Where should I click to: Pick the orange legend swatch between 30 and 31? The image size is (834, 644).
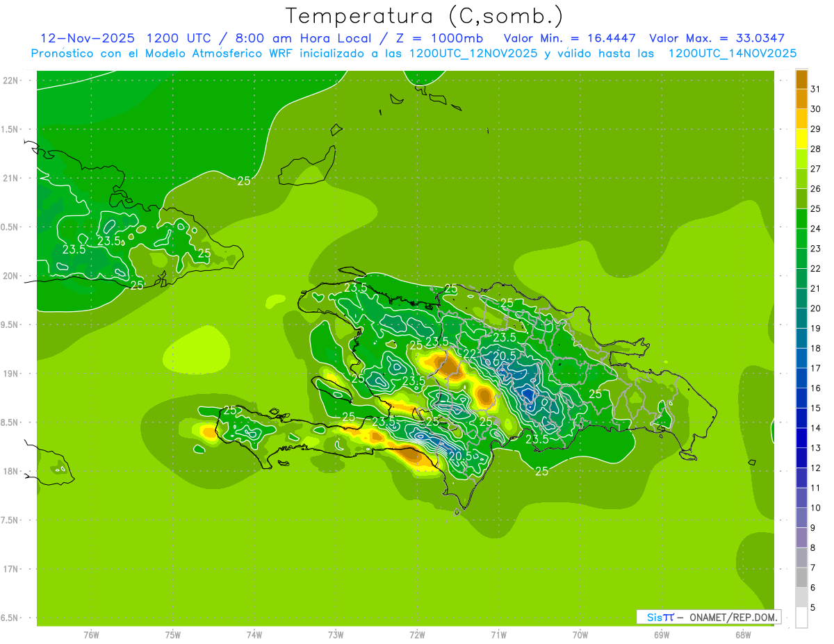[x=801, y=99]
